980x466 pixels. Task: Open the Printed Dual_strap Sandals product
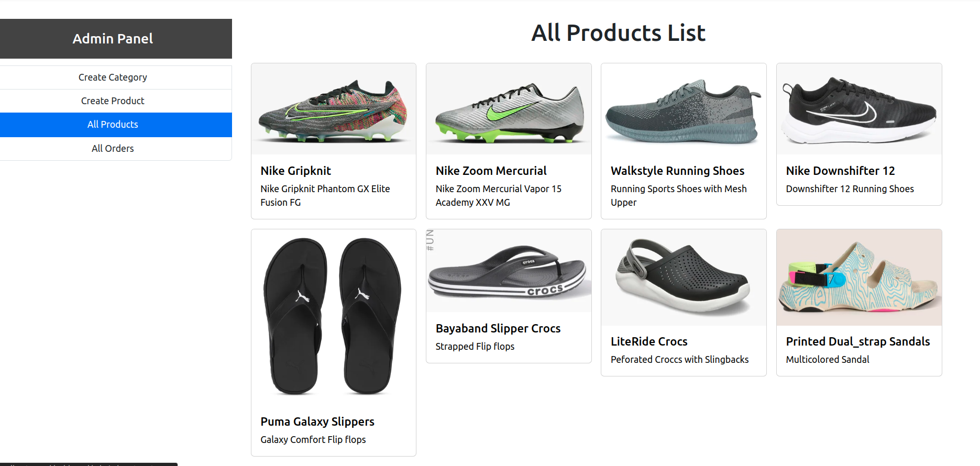(858, 341)
